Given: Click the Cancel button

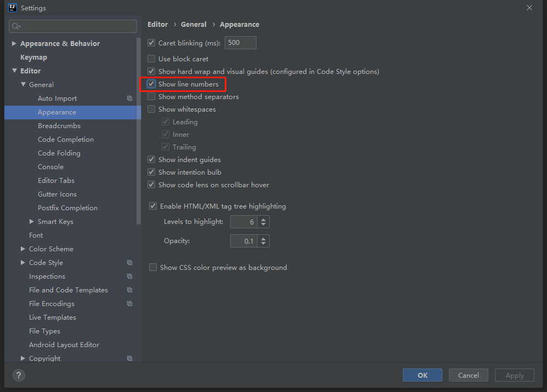Looking at the screenshot, I should 469,375.
